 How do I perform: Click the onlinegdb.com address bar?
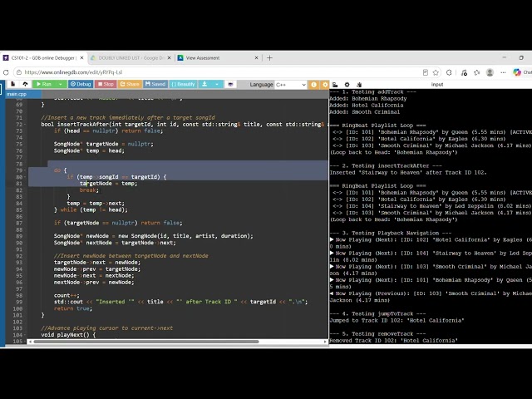tap(220, 72)
